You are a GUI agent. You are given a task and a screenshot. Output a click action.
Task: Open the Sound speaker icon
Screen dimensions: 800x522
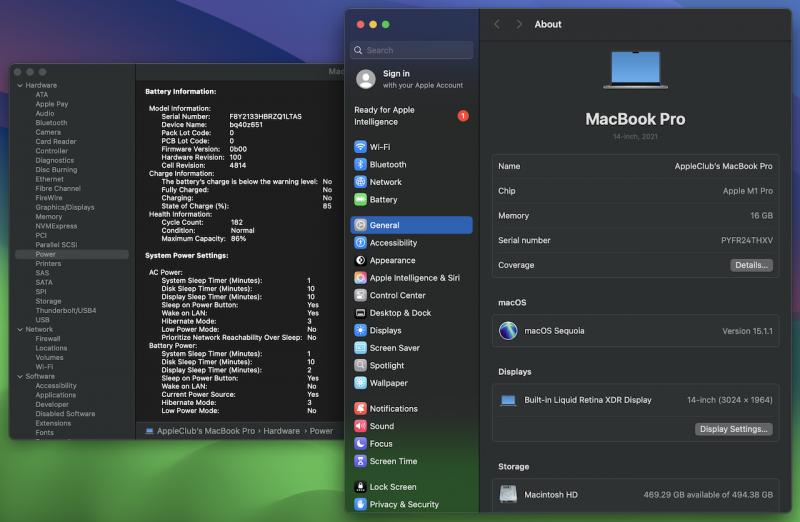pyautogui.click(x=360, y=426)
